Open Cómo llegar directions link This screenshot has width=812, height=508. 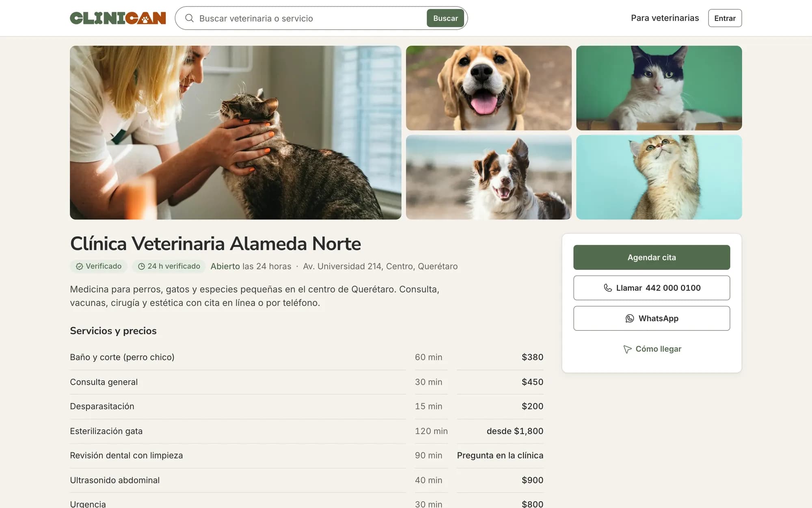click(652, 349)
